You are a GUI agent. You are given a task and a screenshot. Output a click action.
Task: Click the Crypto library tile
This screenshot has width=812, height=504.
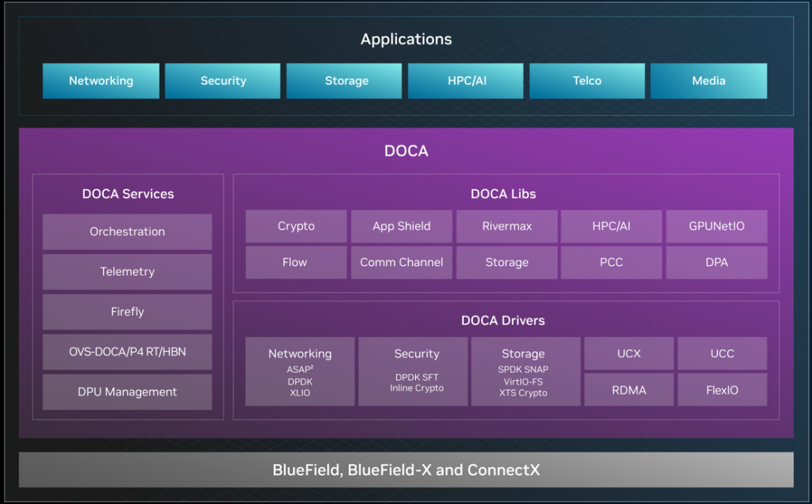tap(295, 225)
